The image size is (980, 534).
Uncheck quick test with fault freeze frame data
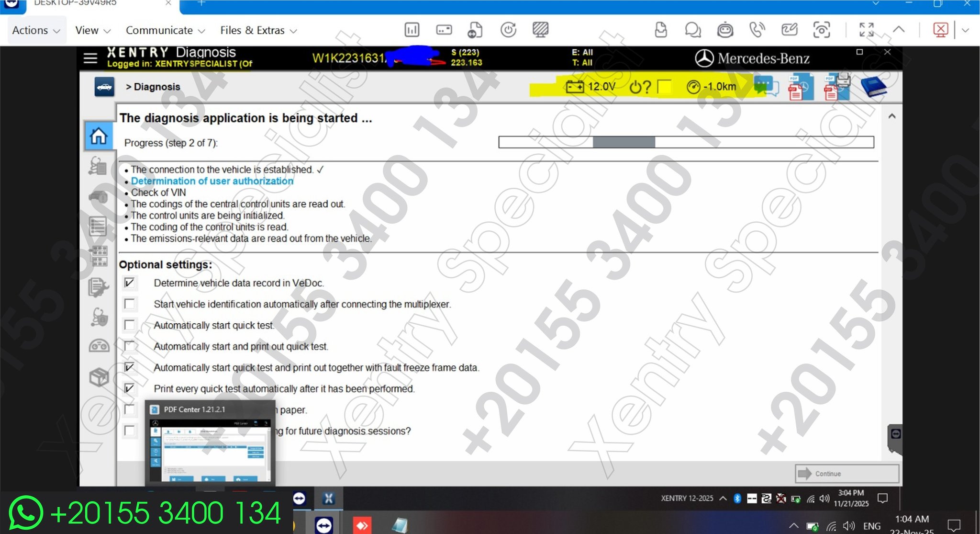point(129,367)
